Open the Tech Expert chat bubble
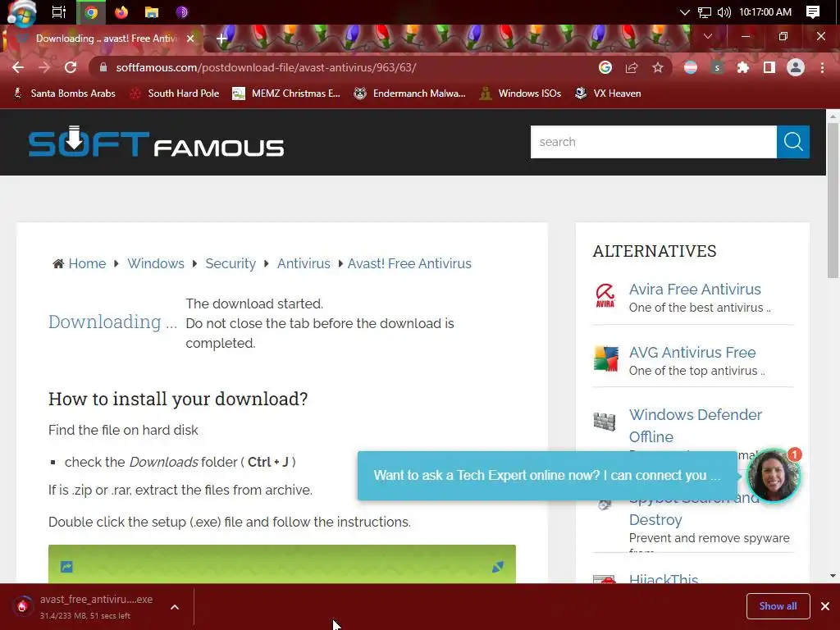This screenshot has height=630, width=840. click(x=547, y=476)
